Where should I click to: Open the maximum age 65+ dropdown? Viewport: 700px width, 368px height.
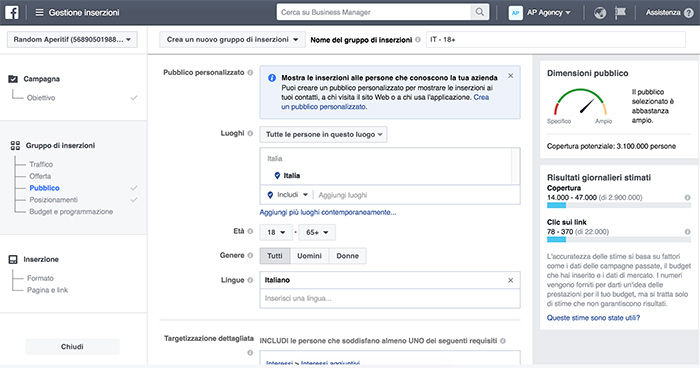pyautogui.click(x=317, y=232)
